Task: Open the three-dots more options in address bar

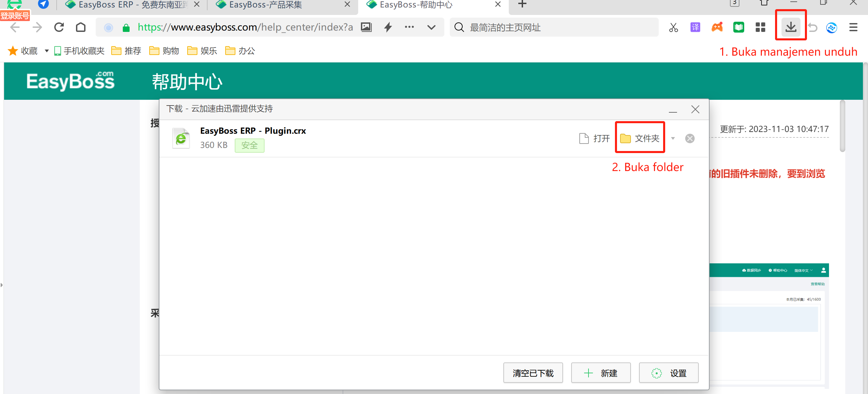Action: click(409, 27)
